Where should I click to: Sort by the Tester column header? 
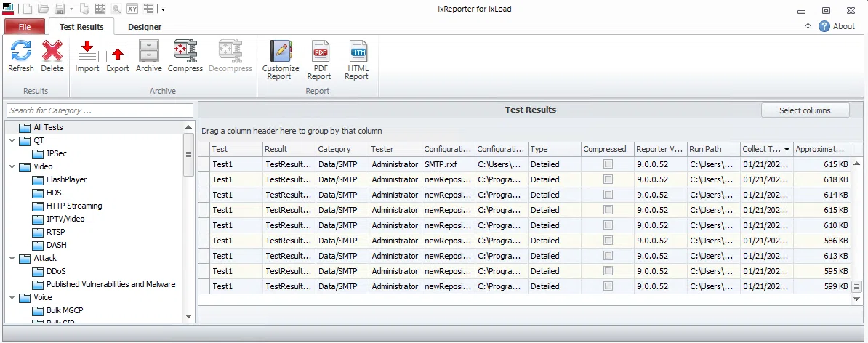pyautogui.click(x=395, y=149)
